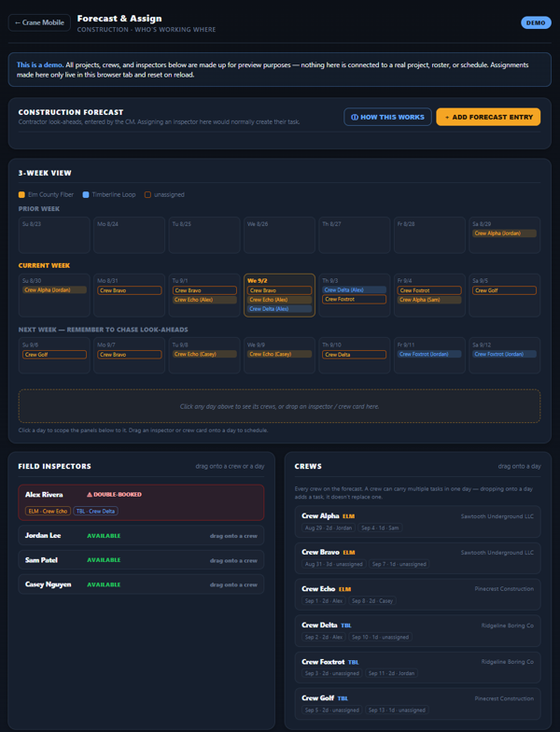Select the Th 8/27 day cell

click(x=355, y=235)
